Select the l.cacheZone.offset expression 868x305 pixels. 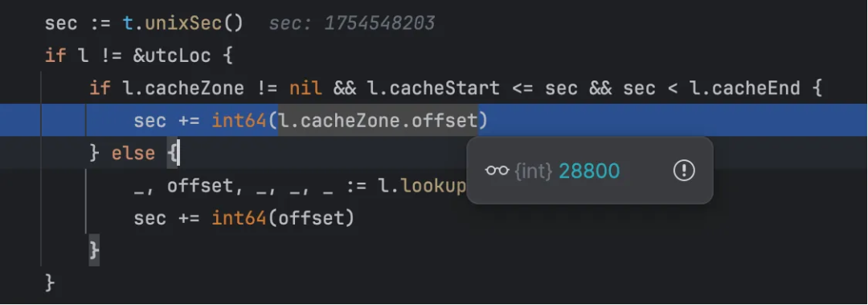click(x=378, y=121)
